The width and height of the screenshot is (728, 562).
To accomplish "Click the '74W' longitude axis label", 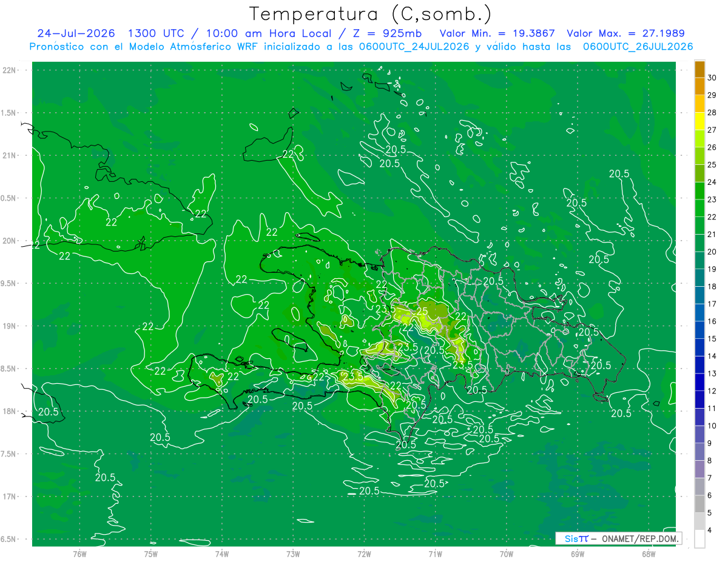I will tap(221, 554).
